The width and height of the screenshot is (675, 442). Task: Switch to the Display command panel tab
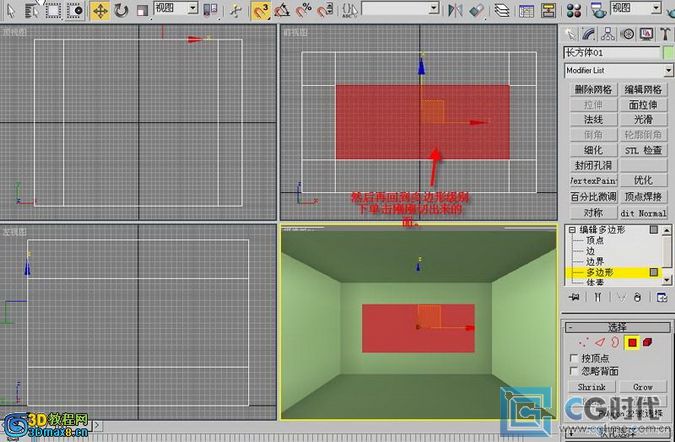pos(646,34)
